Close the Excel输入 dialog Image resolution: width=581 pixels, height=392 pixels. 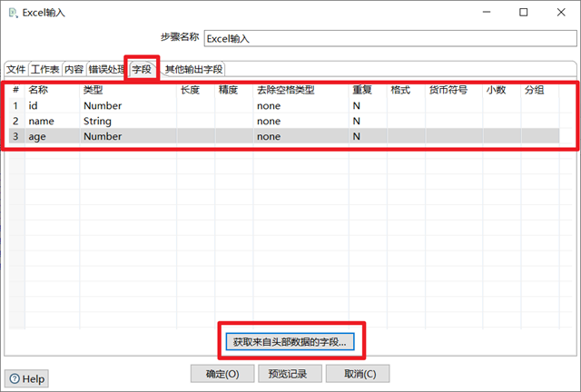561,12
